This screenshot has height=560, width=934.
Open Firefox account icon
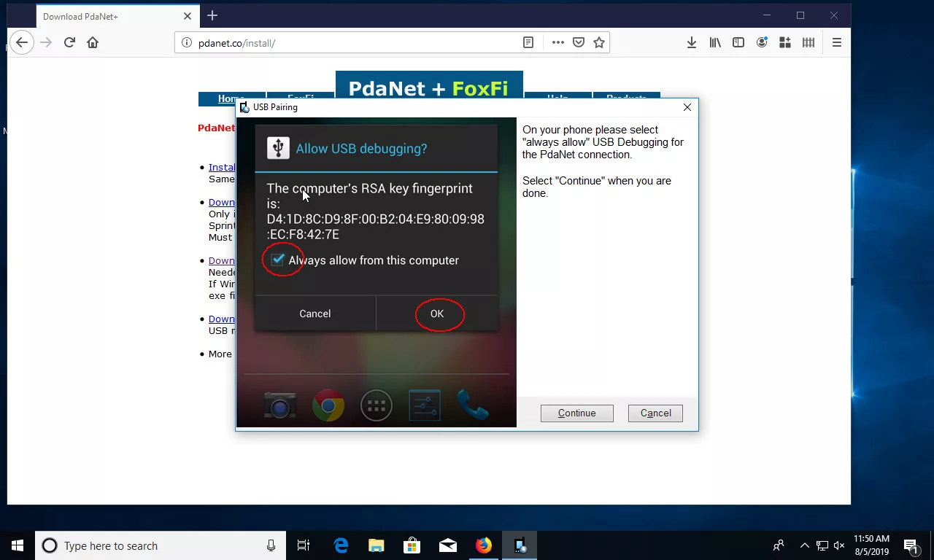pyautogui.click(x=762, y=42)
